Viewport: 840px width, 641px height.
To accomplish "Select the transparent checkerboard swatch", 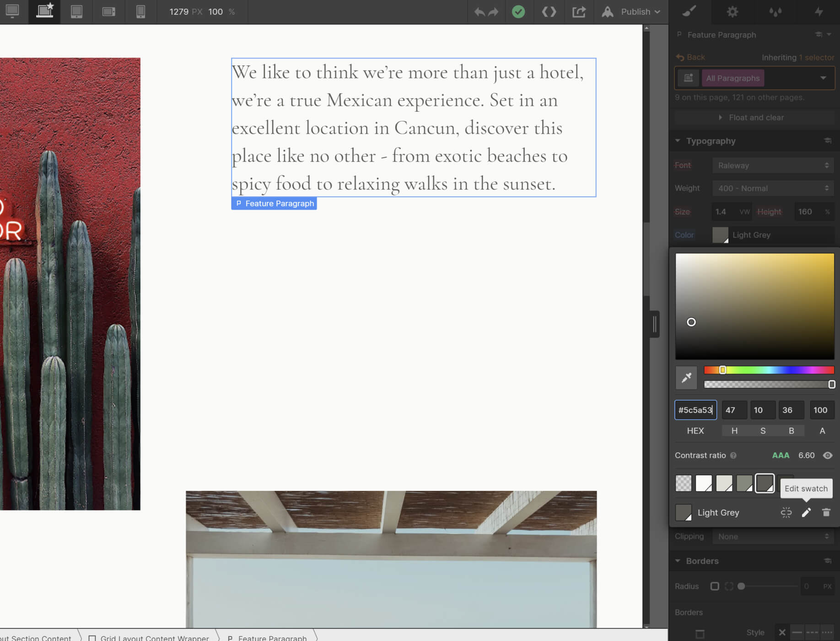I will pyautogui.click(x=684, y=483).
